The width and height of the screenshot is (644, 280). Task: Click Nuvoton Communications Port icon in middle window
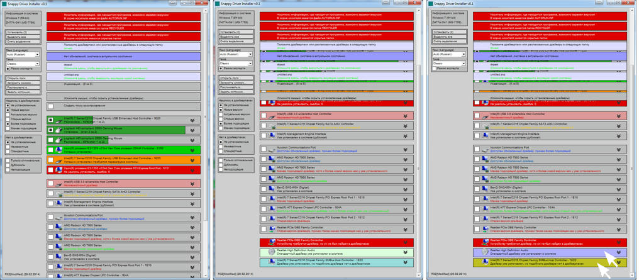click(x=272, y=149)
